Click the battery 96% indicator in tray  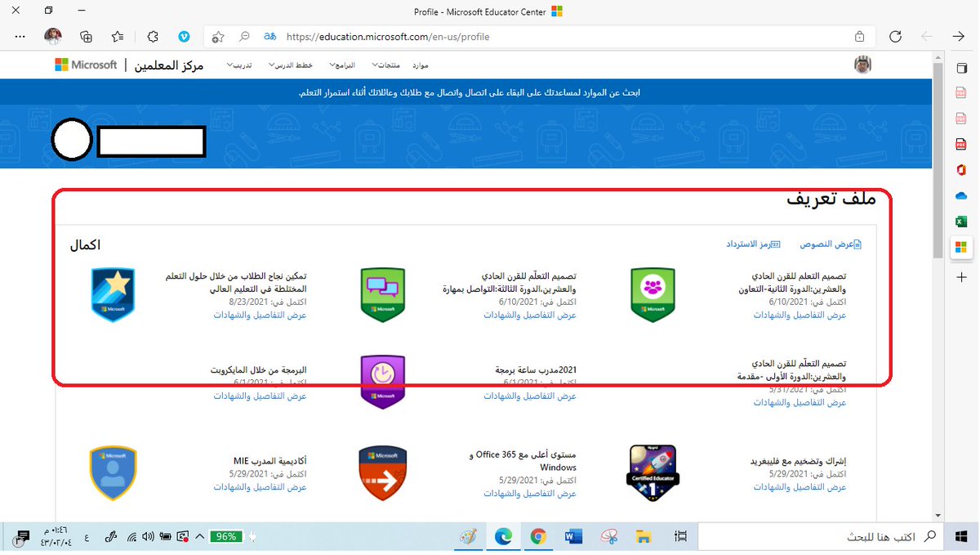point(226,537)
